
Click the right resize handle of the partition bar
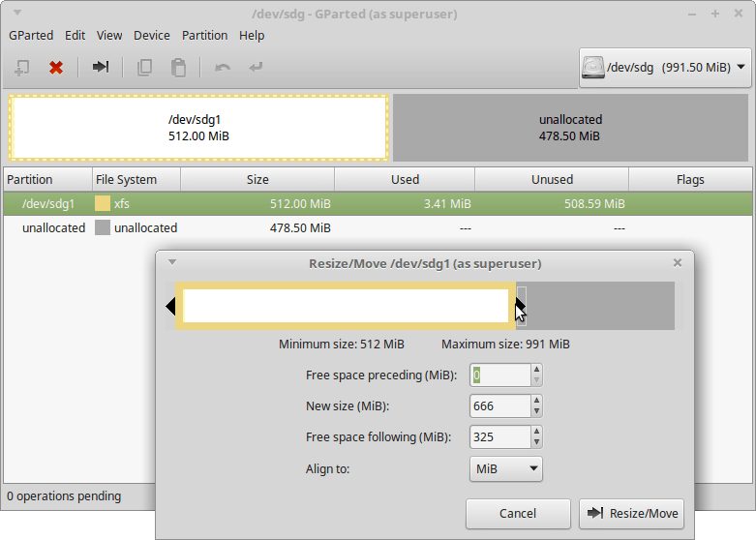pyautogui.click(x=521, y=306)
